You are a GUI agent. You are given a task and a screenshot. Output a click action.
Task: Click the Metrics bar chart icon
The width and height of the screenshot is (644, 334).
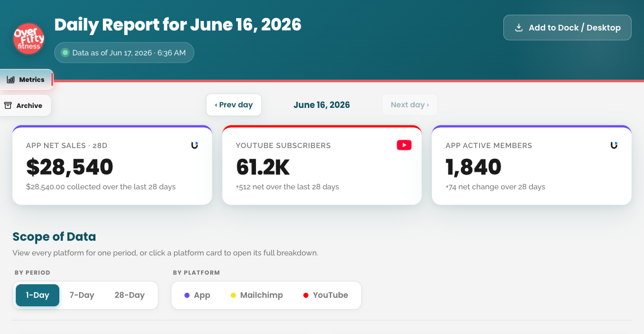(x=11, y=80)
